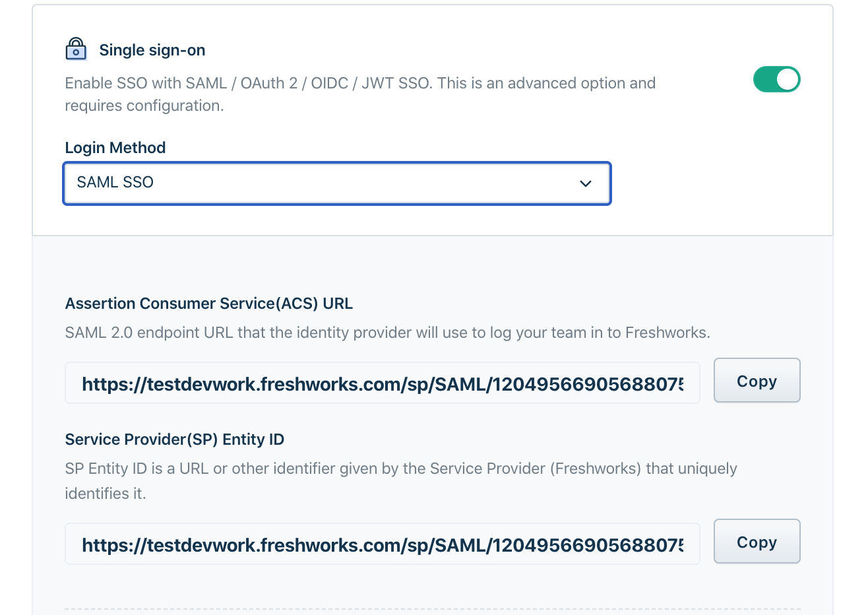Screen dimensions: 868x615
Task: Expand the chevron arrow in SAML SSO box
Action: pos(585,183)
